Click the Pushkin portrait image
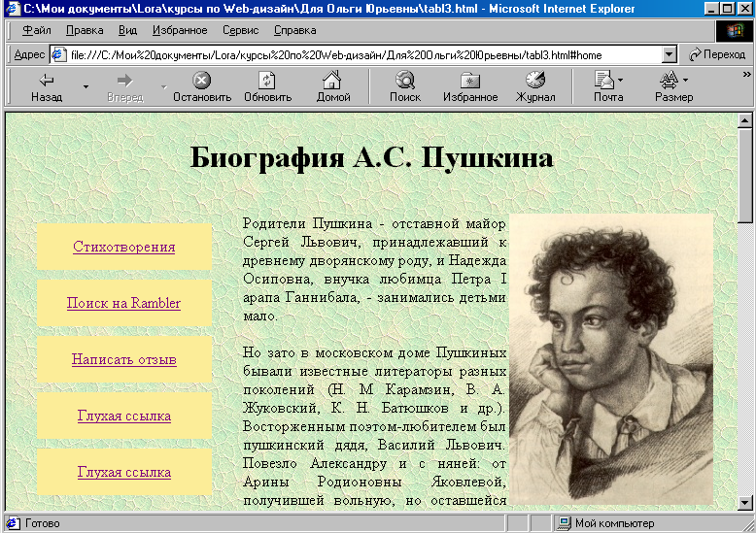This screenshot has width=756, height=533. (x=611, y=359)
